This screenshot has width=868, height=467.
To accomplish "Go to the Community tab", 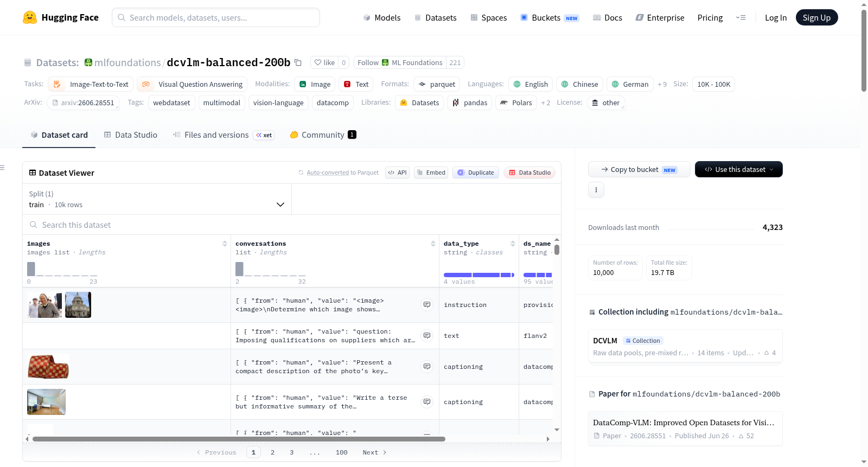I will (x=323, y=135).
